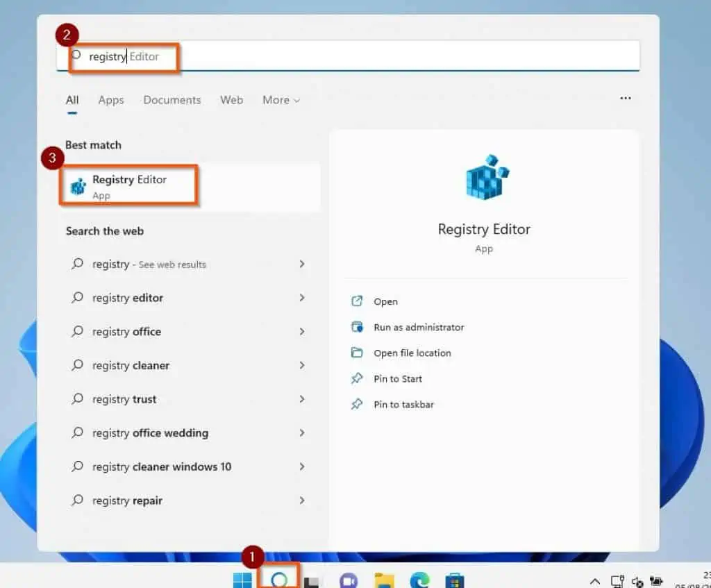
Task: Launch Microsoft Store from the taskbar
Action: pos(453,578)
